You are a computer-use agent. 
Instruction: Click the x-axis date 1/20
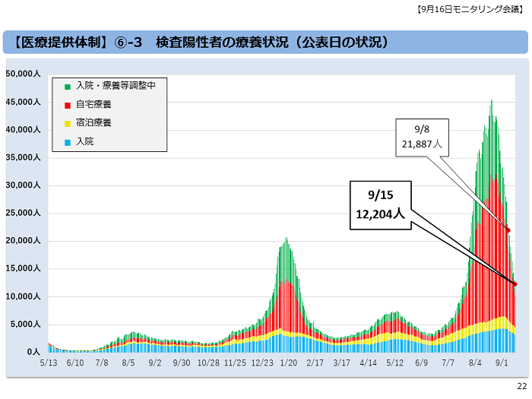[288, 363]
